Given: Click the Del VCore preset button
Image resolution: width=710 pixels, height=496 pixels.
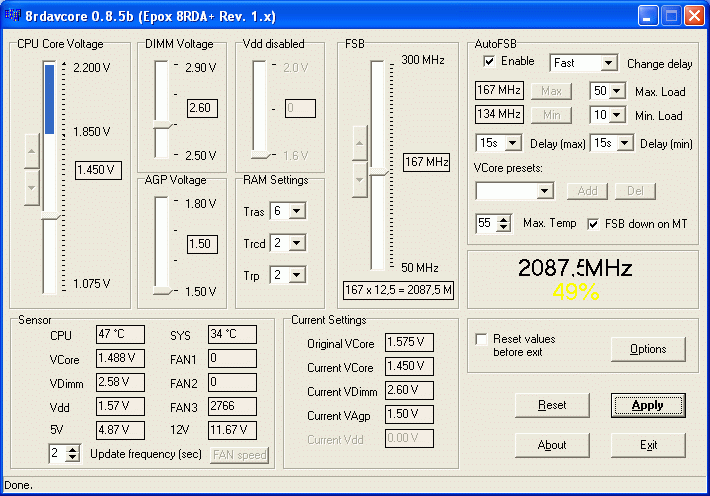Looking at the screenshot, I should tap(635, 191).
